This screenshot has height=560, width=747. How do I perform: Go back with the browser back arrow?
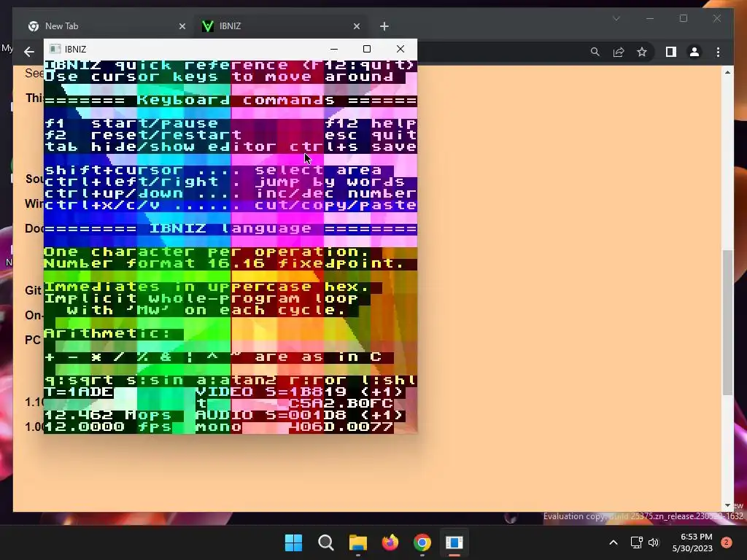[x=29, y=52]
